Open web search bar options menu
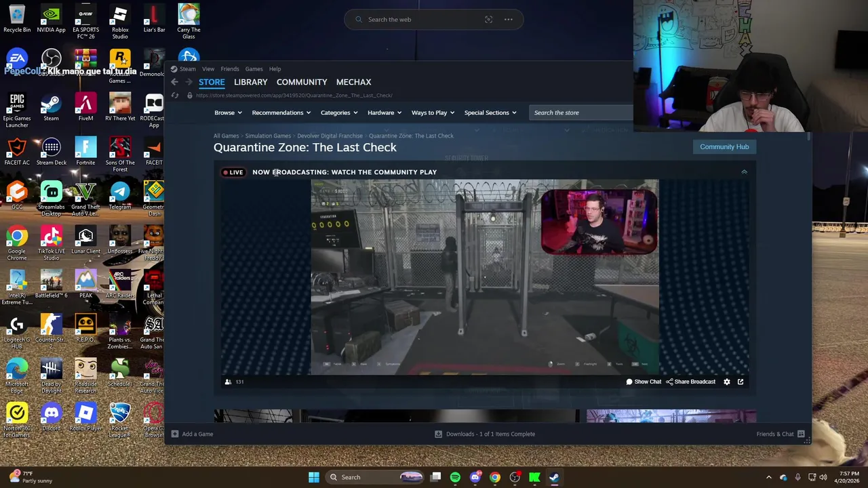This screenshot has height=488, width=868. click(x=508, y=20)
